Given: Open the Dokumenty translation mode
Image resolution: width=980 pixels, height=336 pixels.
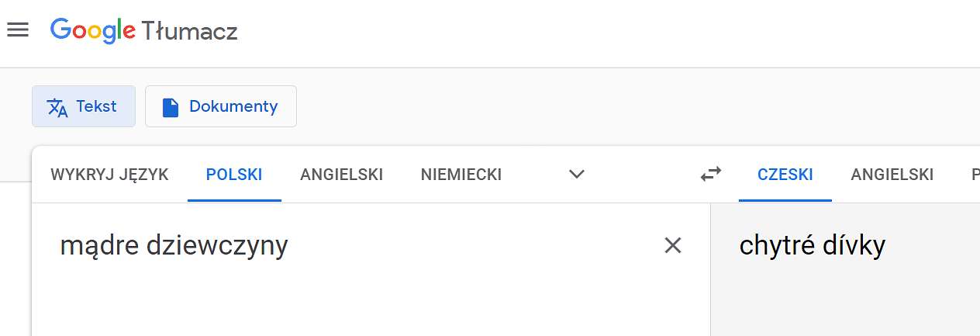Looking at the screenshot, I should pyautogui.click(x=221, y=106).
